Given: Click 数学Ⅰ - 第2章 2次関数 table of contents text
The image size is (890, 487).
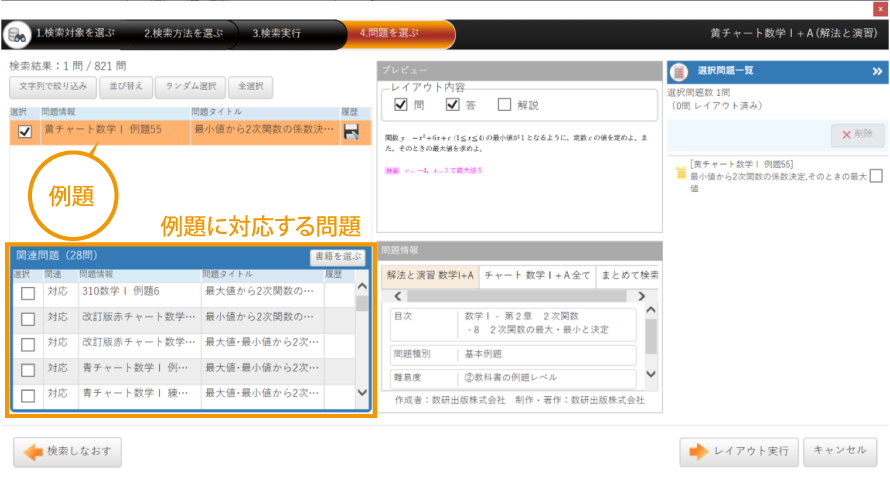Looking at the screenshot, I should pos(521,316).
